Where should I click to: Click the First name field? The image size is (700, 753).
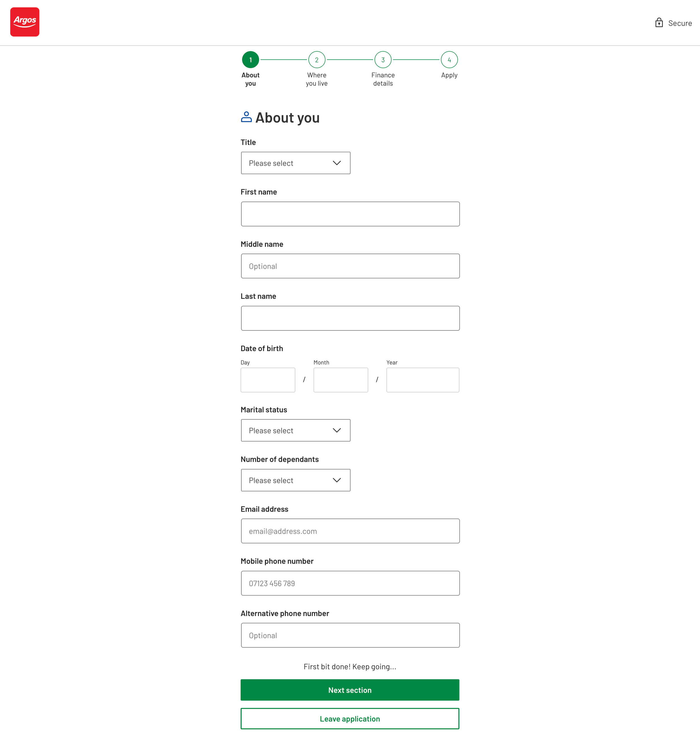(350, 214)
